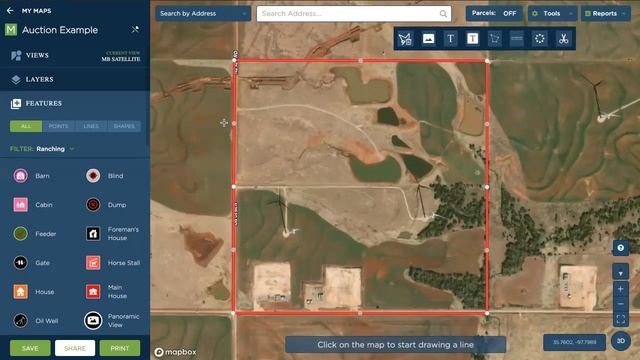
Task: Select the line drawing tool
Action: tap(517, 39)
